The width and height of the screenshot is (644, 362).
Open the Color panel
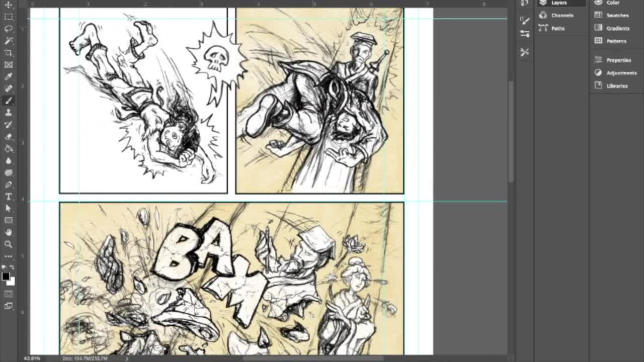click(607, 3)
